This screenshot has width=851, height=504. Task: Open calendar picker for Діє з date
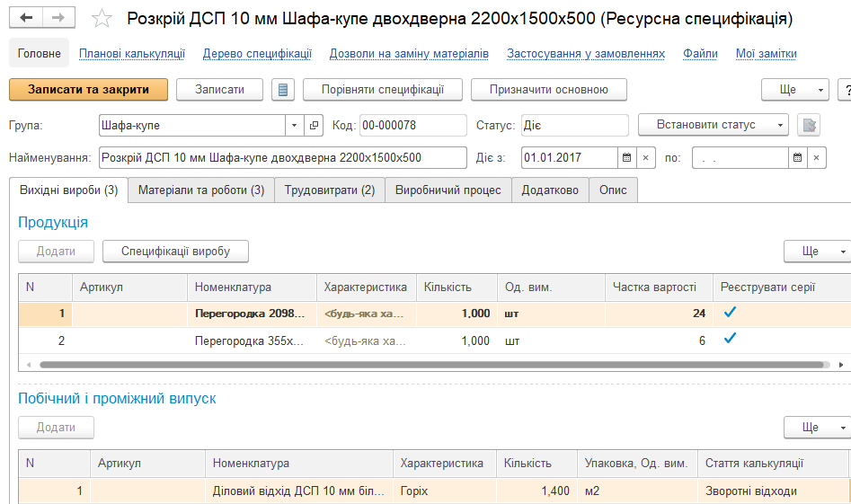[x=626, y=158]
